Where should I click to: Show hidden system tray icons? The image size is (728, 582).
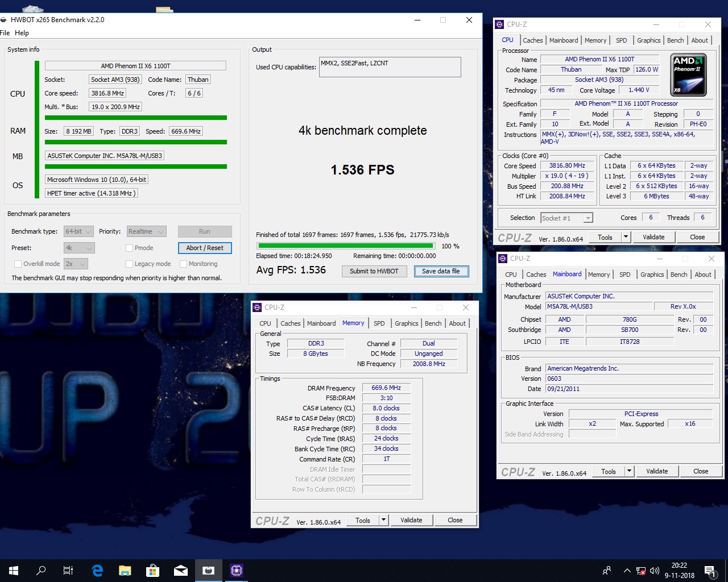tap(627, 571)
